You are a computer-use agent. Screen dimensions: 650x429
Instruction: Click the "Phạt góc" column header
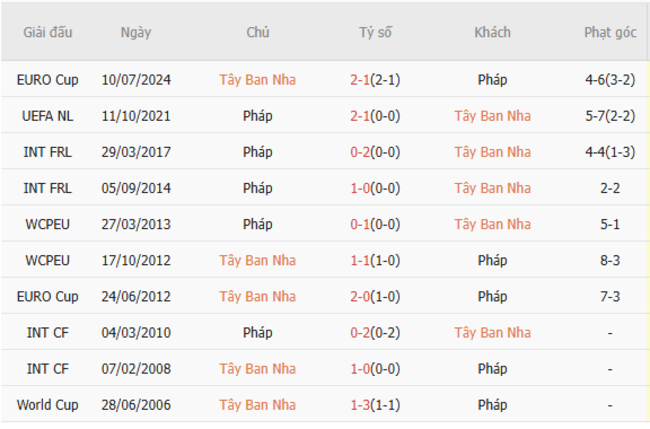[x=610, y=32]
